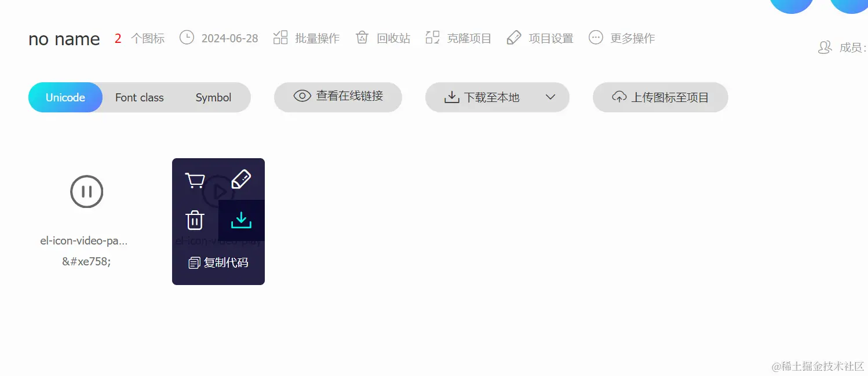The image size is (868, 376).
Task: Click 上传图标至项目 upload icons button
Action: (661, 97)
